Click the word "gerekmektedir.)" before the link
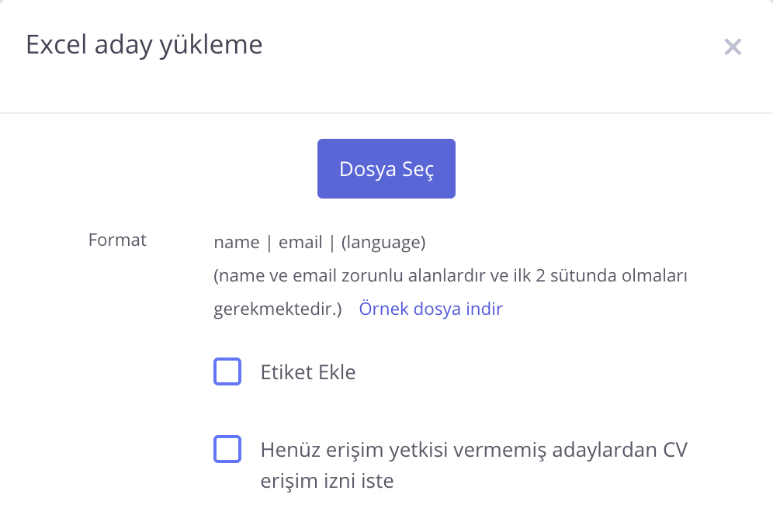 (x=278, y=309)
